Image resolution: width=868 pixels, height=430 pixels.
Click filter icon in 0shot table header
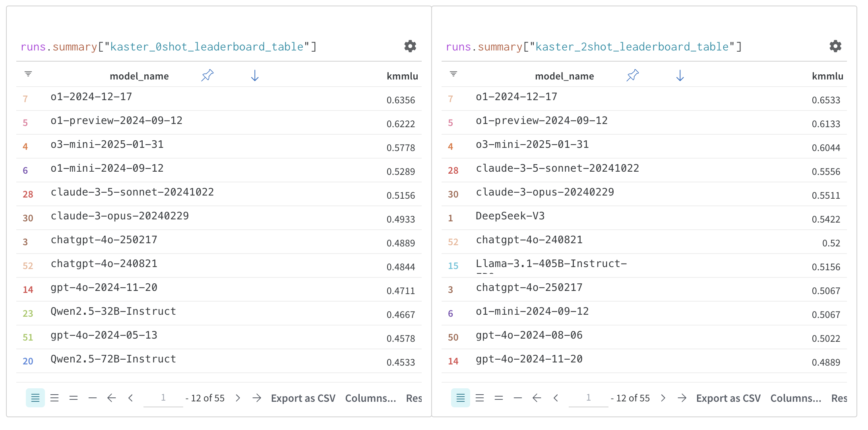(x=28, y=74)
